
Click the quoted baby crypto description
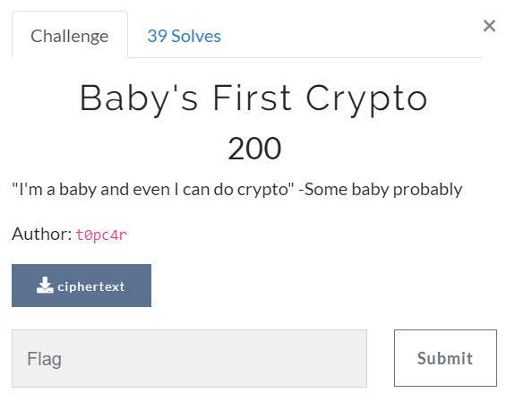click(153, 190)
